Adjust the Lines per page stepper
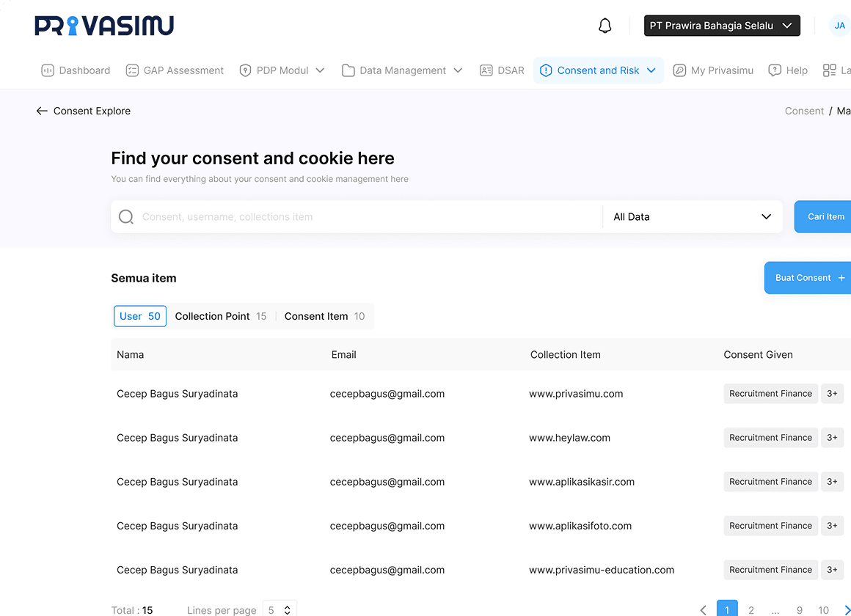This screenshot has height=616, width=851. click(x=280, y=609)
